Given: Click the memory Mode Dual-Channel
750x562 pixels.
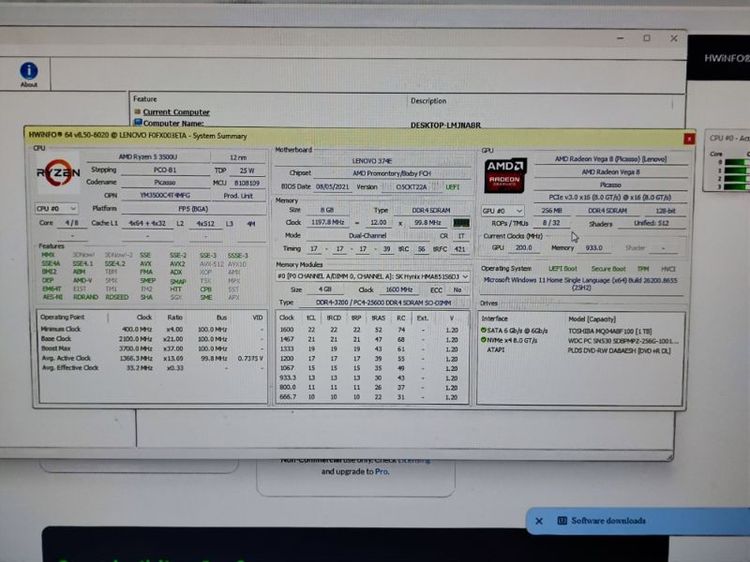Looking at the screenshot, I should (x=367, y=235).
